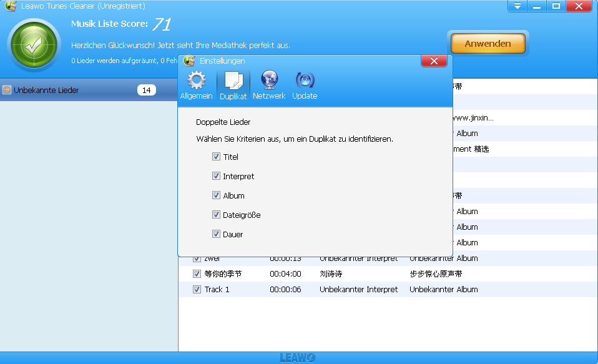Click the 刘诗诗 artist cell
This screenshot has height=364, width=598.
(x=331, y=274)
